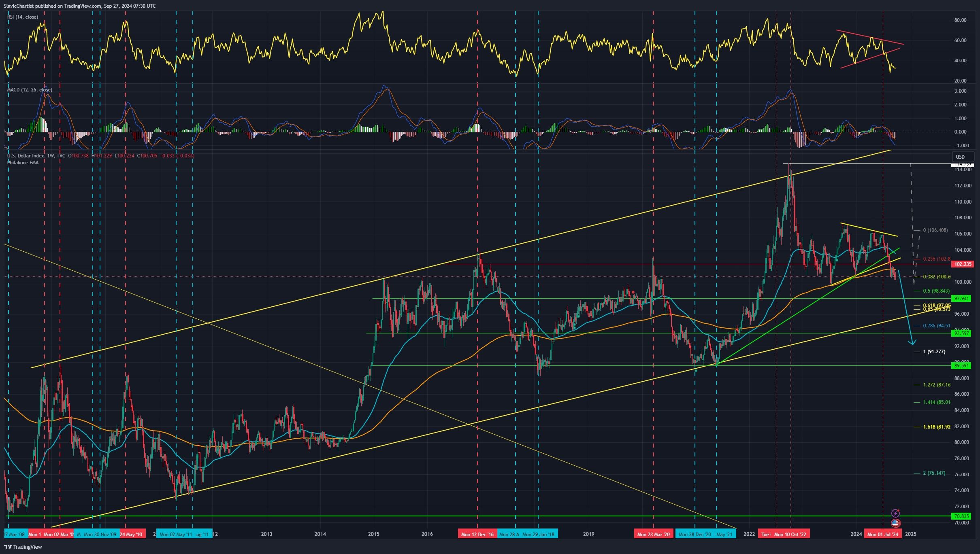The image size is (980, 554).
Task: Select the green 89.591 price label
Action: coord(962,366)
